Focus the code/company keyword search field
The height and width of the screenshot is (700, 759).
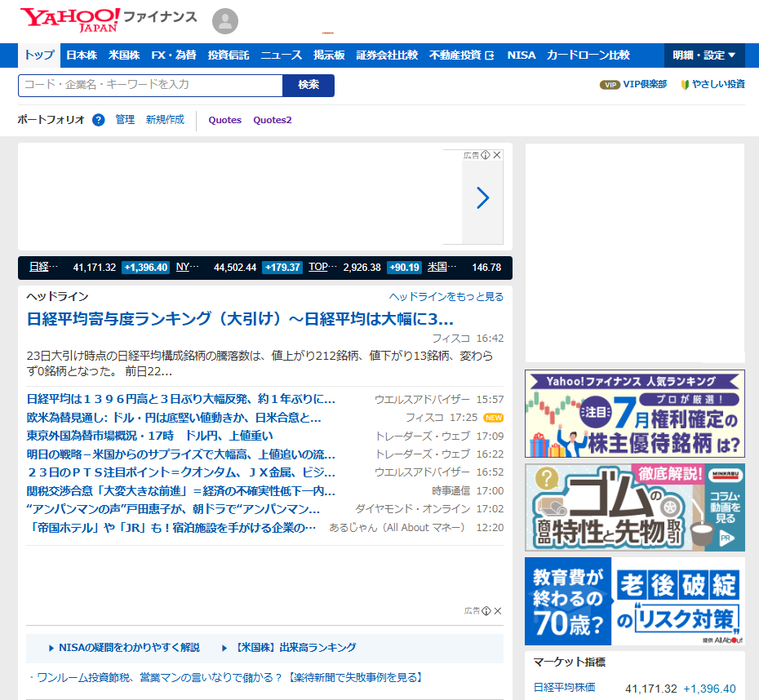(x=150, y=86)
